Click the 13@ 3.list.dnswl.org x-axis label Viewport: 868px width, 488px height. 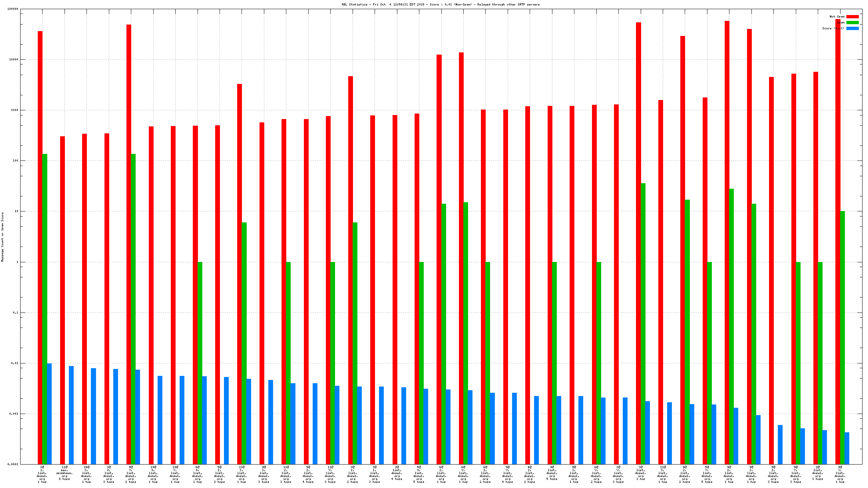242,474
